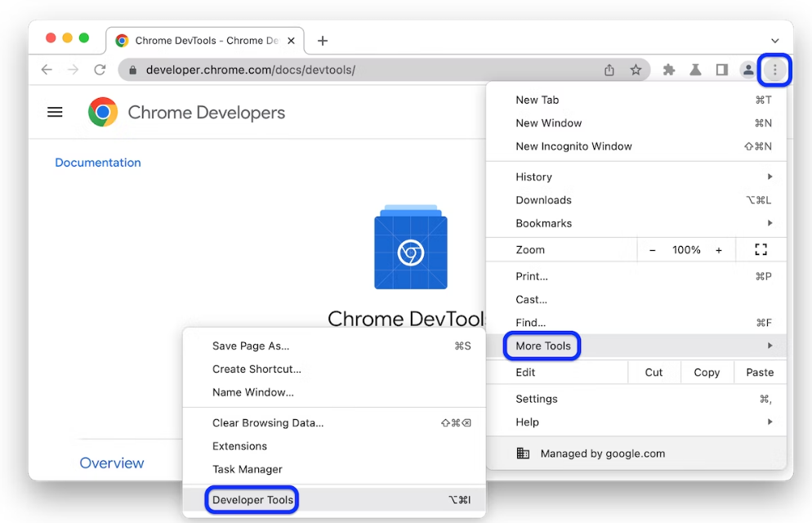Choose New Incognito Window
The image size is (812, 523).
click(636, 146)
